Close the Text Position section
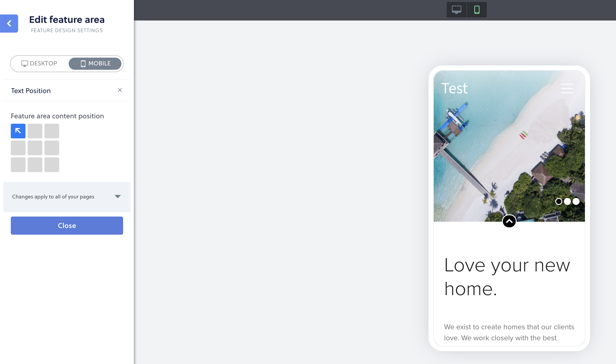This screenshot has height=364, width=616. pos(120,90)
